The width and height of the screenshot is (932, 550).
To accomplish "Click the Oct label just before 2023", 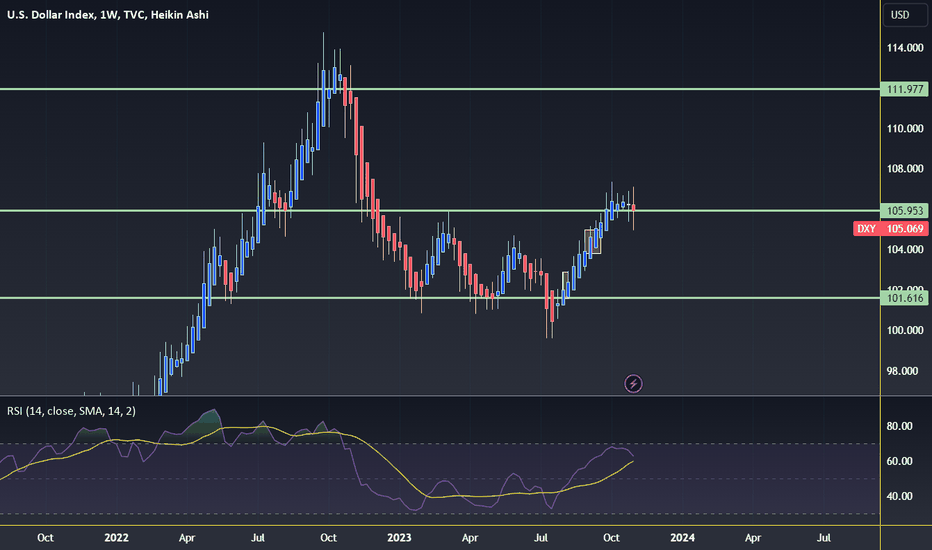I will pyautogui.click(x=328, y=538).
